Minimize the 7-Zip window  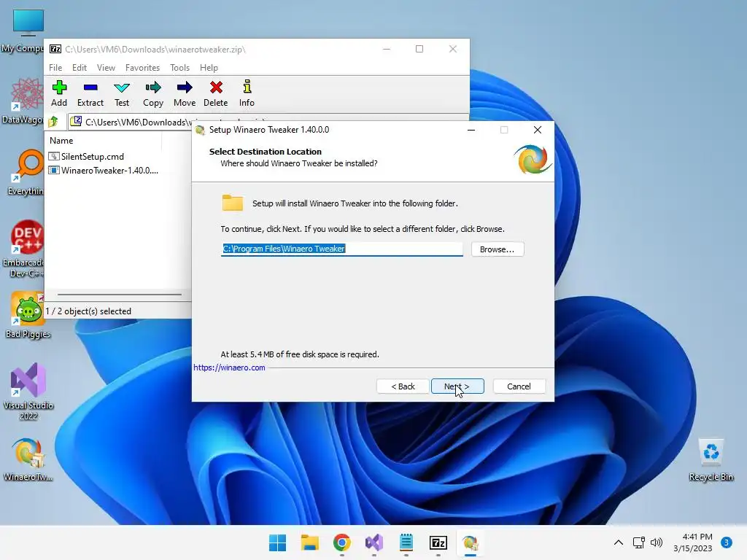(387, 49)
